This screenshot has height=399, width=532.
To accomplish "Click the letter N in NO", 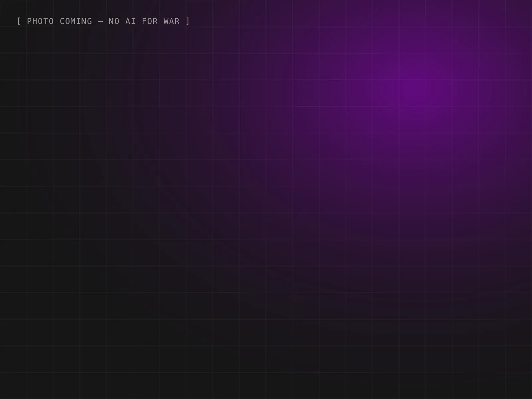I will (x=111, y=21).
